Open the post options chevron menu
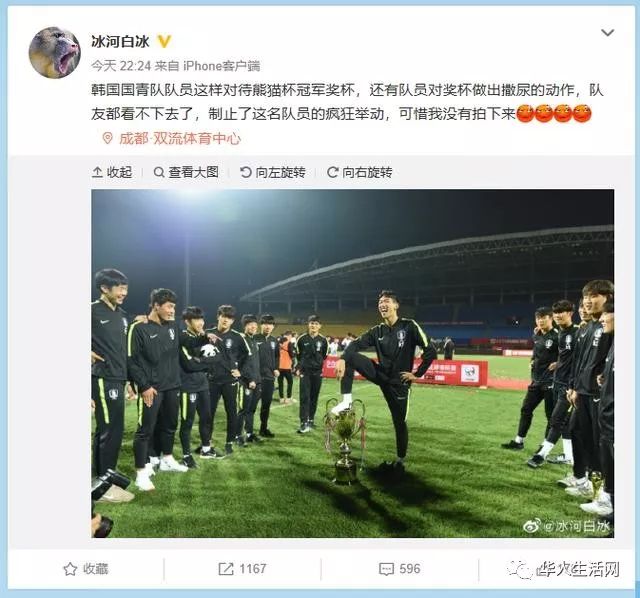 pos(607,33)
